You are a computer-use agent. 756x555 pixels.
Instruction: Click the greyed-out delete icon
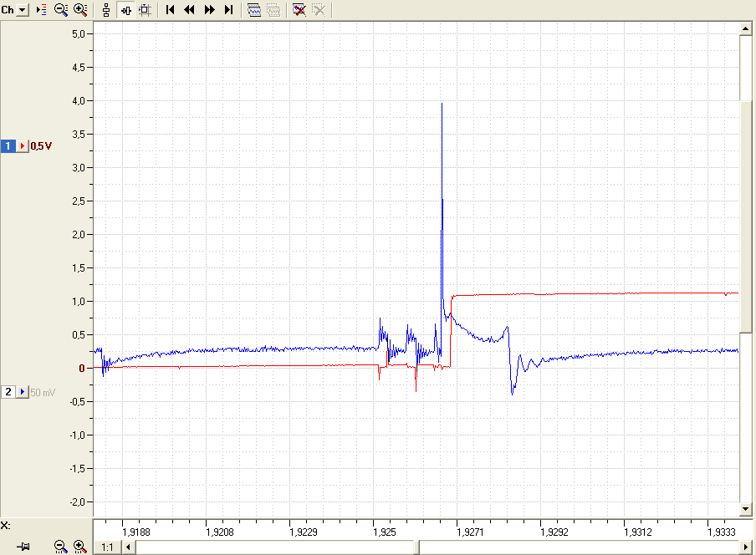click(319, 10)
